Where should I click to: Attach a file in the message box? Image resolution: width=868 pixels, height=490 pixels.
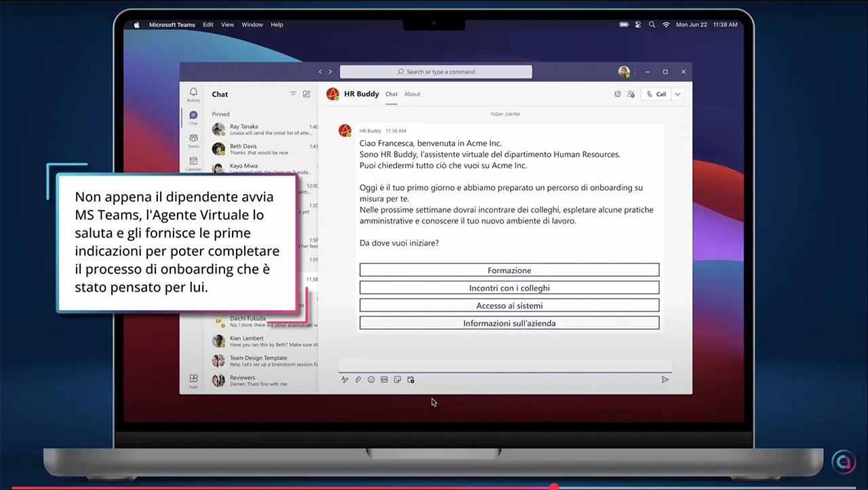pyautogui.click(x=358, y=379)
